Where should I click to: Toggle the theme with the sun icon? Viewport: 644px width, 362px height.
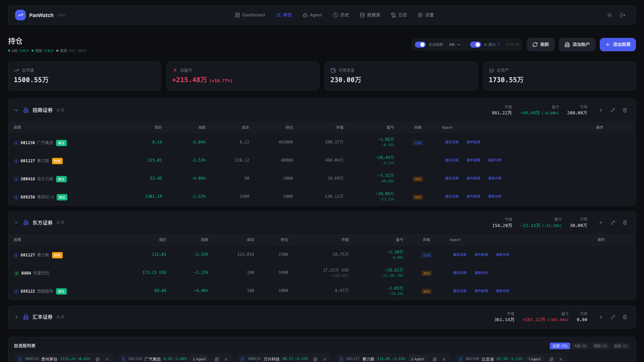[x=609, y=15]
